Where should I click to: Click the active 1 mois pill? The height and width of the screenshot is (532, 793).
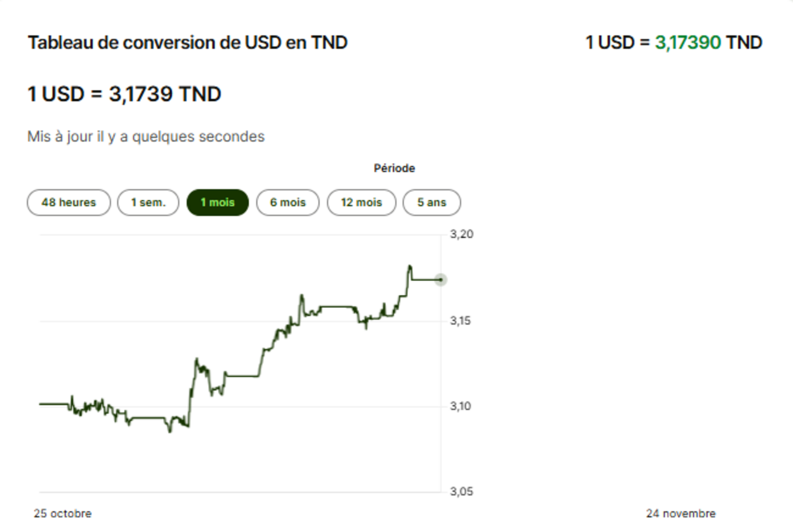tap(217, 203)
